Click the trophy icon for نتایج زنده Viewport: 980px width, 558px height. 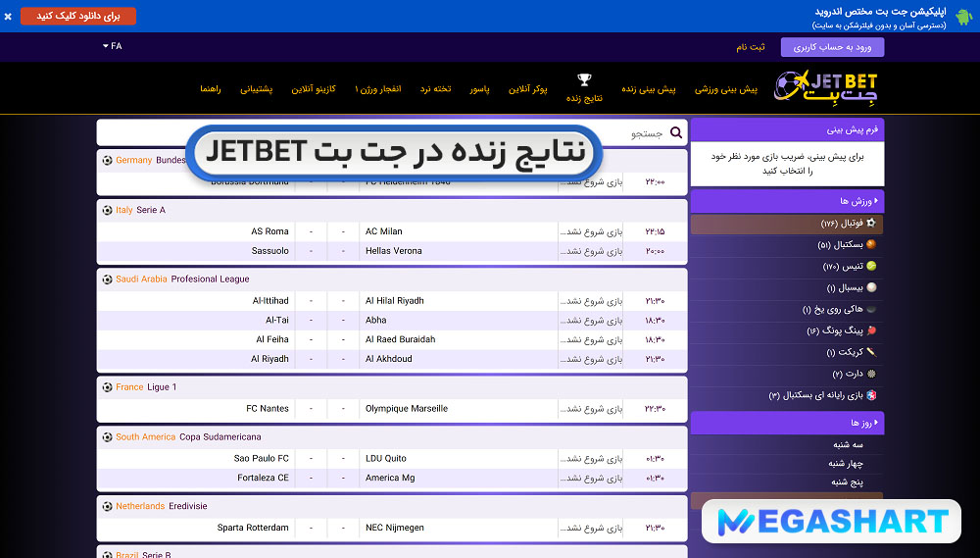point(584,79)
